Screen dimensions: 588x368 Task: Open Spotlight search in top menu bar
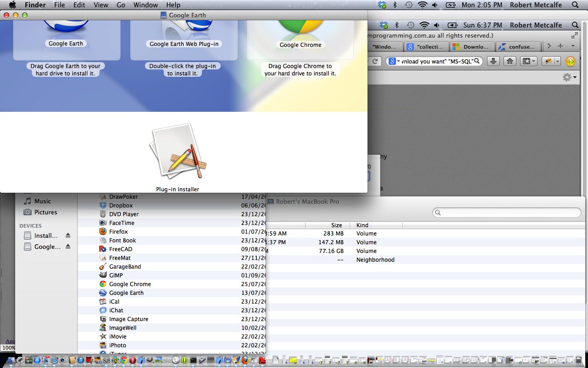(x=575, y=5)
